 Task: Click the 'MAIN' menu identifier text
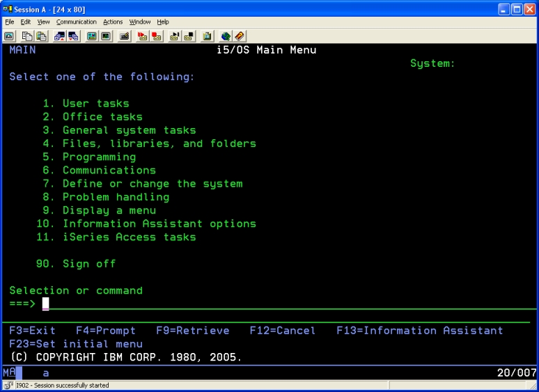pos(22,50)
